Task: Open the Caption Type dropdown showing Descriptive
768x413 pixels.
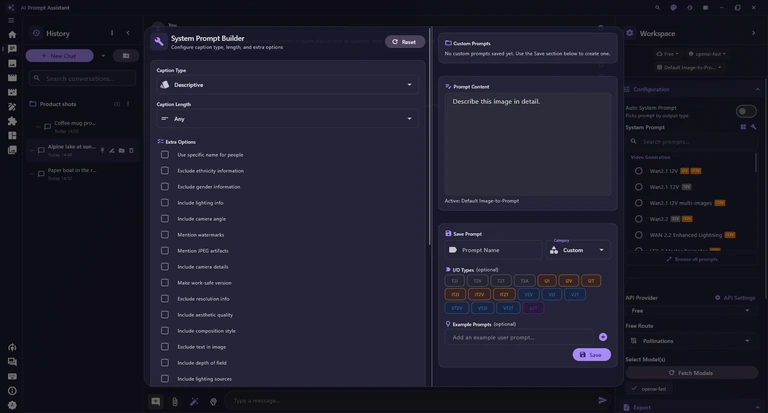Action: [x=288, y=85]
